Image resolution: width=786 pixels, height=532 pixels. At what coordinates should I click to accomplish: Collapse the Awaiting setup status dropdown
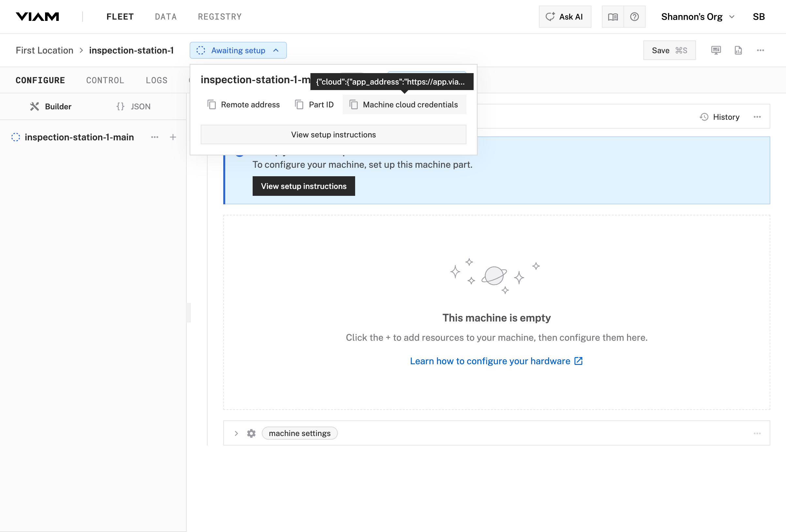[238, 50]
